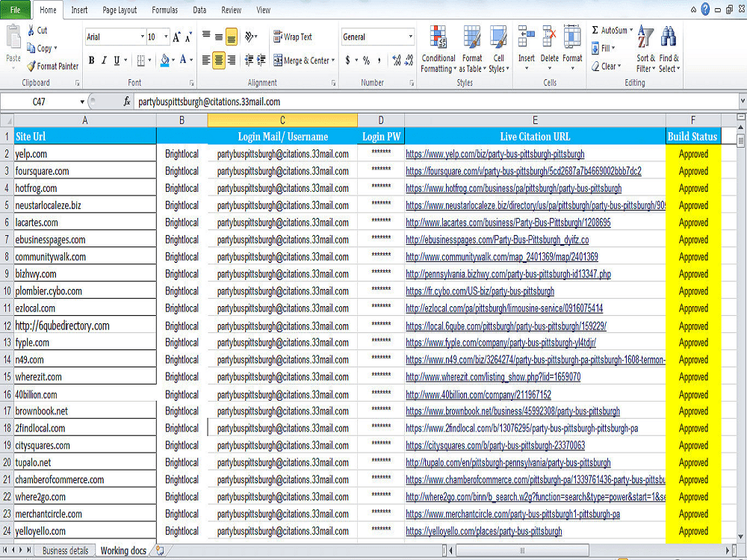Open the brownbook.net business link
The height and width of the screenshot is (560, 747).
coord(512,411)
